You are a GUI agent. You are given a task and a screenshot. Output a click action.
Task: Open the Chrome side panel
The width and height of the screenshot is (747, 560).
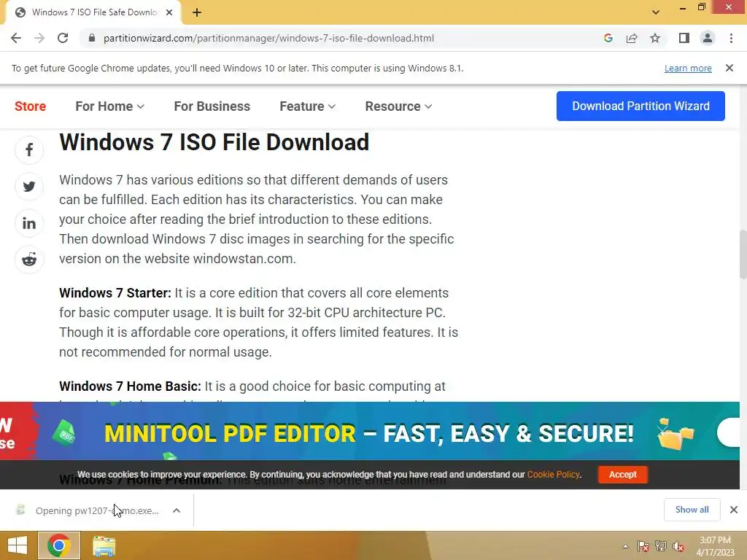[684, 38]
